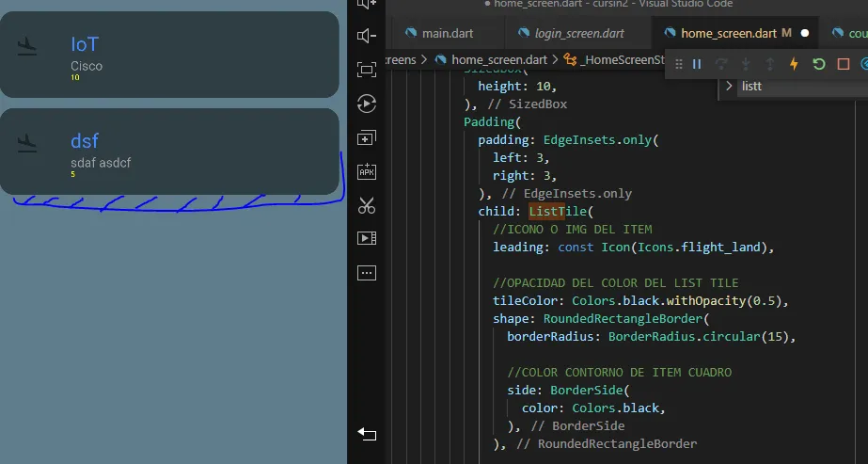This screenshot has width=868, height=464.
Task: Click the Hot Reload lightning icon
Action: click(x=795, y=64)
